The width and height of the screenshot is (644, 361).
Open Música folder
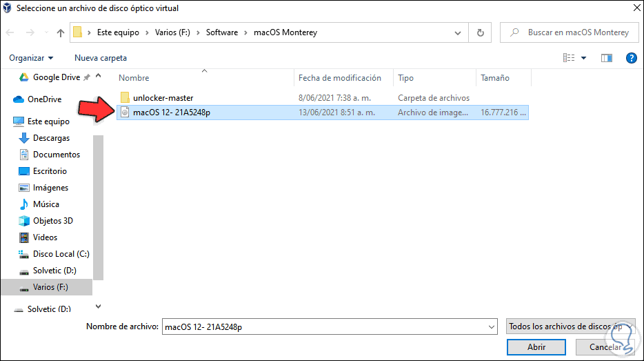[x=46, y=204]
